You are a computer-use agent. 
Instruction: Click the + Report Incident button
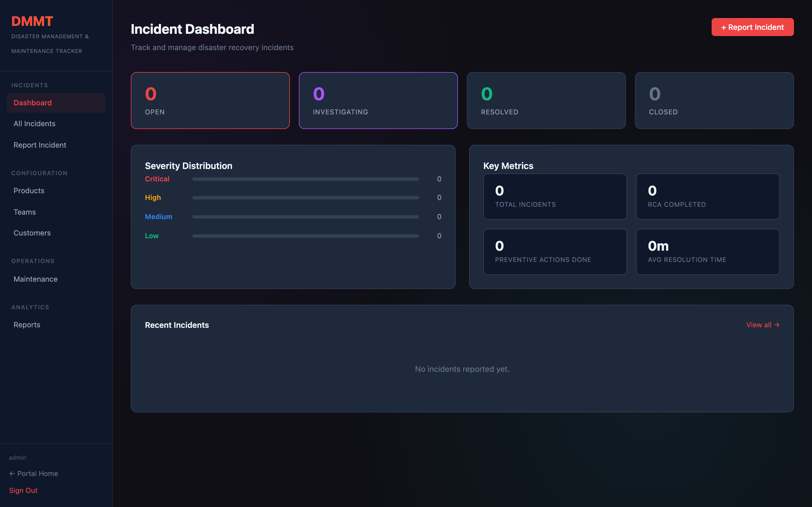753,27
